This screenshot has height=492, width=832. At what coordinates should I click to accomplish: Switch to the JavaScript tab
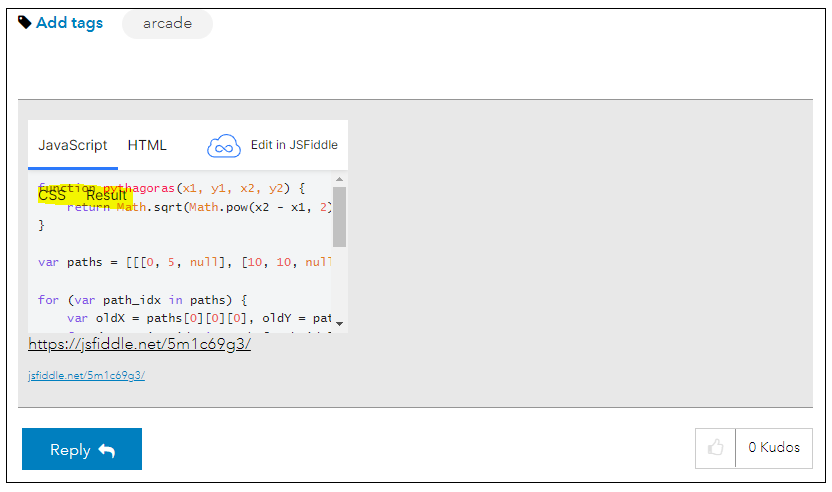pos(73,145)
